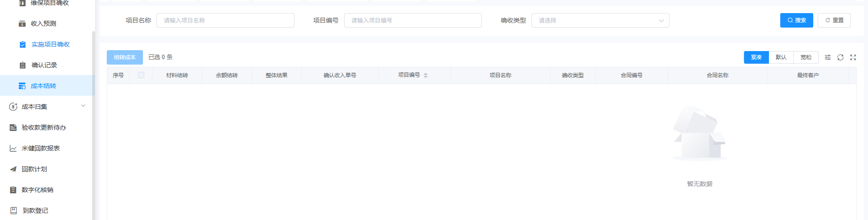Toggle fullscreen table view icon
The height and width of the screenshot is (220, 868).
[x=853, y=57]
